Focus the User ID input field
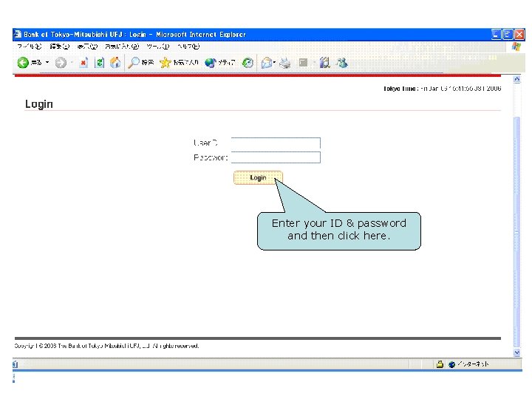 click(x=276, y=143)
